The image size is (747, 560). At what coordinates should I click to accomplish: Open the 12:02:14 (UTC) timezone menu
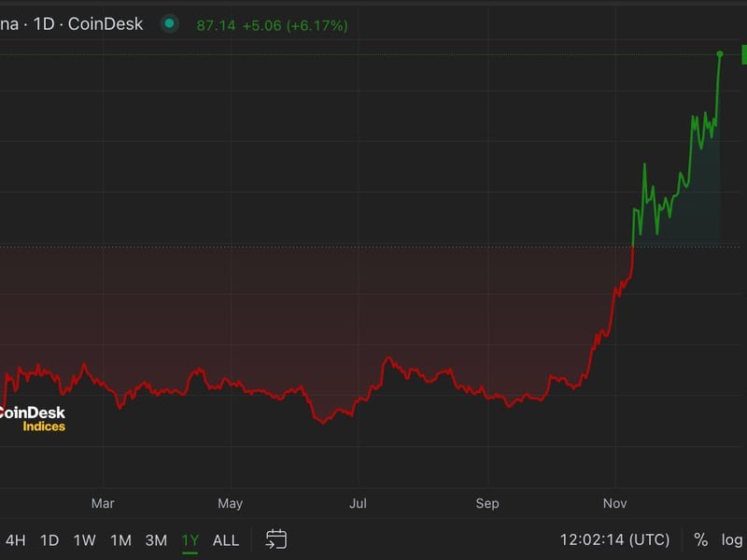pyautogui.click(x=614, y=539)
